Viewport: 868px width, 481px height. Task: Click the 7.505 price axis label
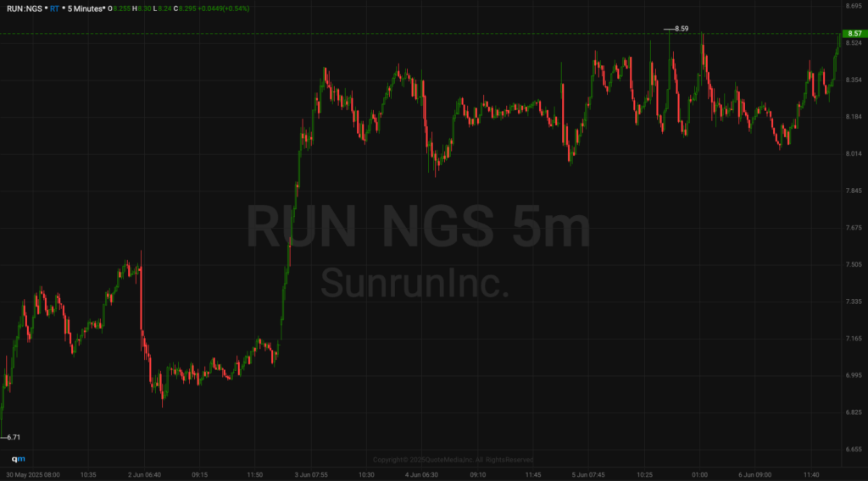854,265
